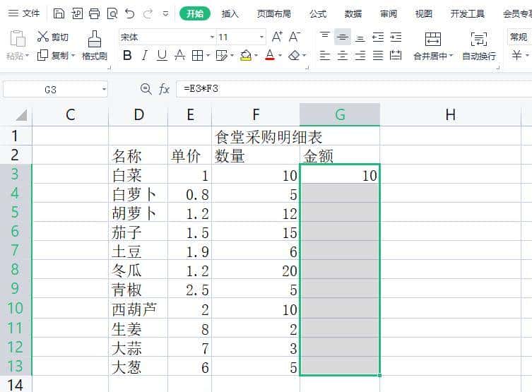
Task: Align text right
Action: click(x=360, y=55)
